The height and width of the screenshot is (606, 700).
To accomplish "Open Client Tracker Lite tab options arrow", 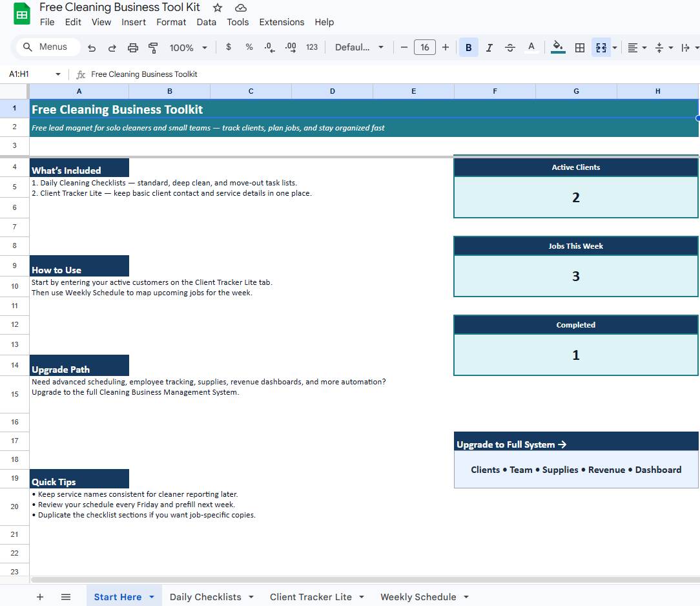I will coord(362,597).
